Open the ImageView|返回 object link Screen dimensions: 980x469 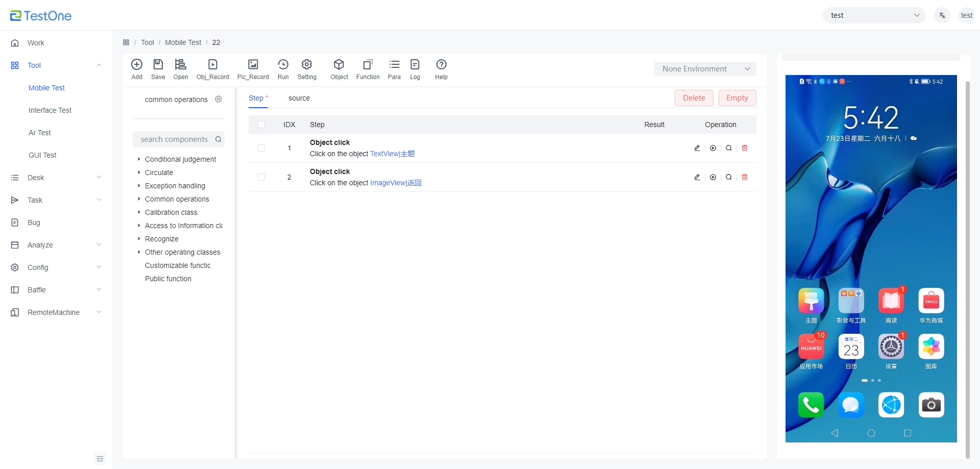tap(396, 183)
